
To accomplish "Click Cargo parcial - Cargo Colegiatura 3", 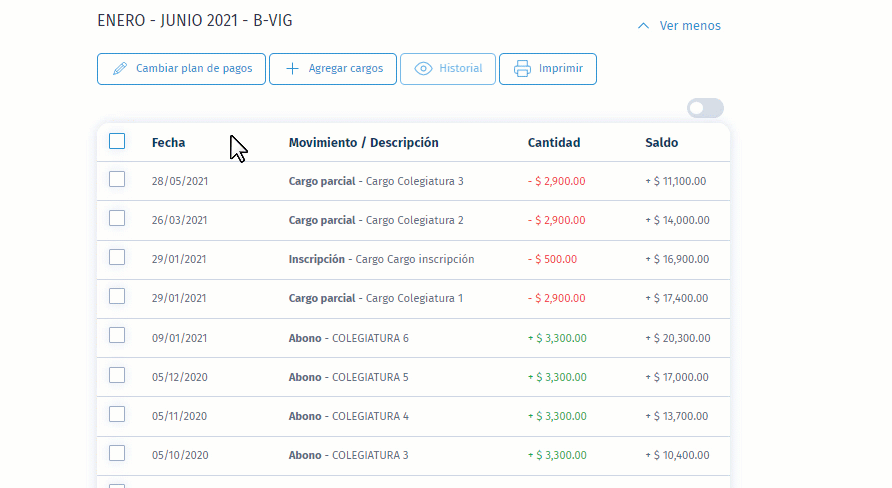I will coord(376,181).
